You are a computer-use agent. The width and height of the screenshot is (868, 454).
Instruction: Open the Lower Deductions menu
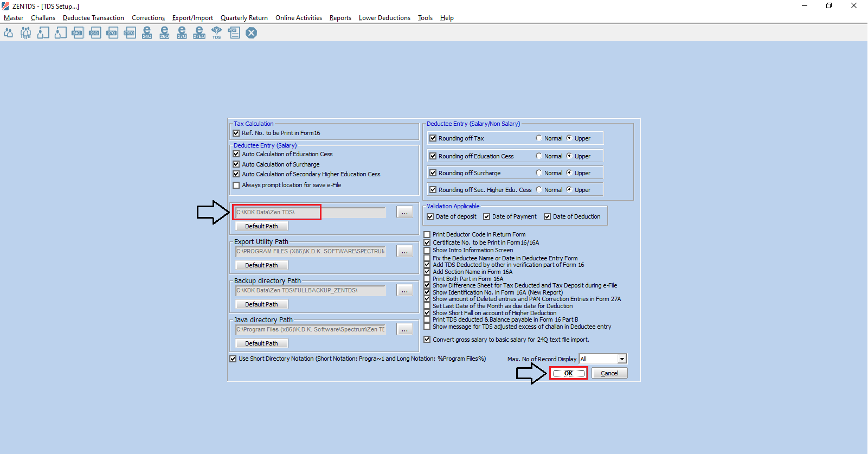(x=384, y=18)
